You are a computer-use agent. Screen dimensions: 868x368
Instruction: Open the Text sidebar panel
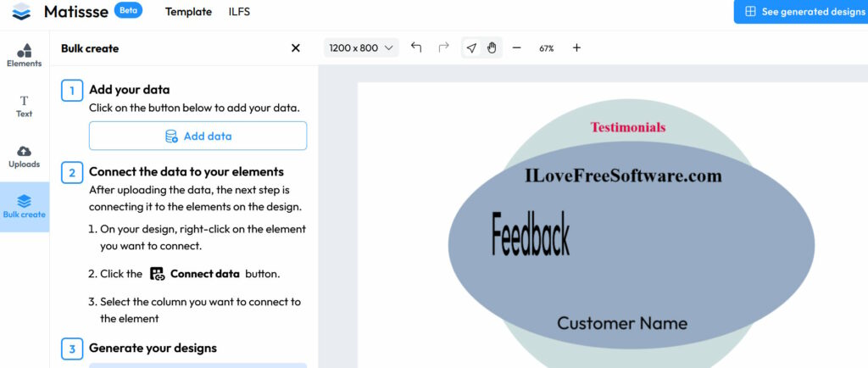[x=25, y=106]
